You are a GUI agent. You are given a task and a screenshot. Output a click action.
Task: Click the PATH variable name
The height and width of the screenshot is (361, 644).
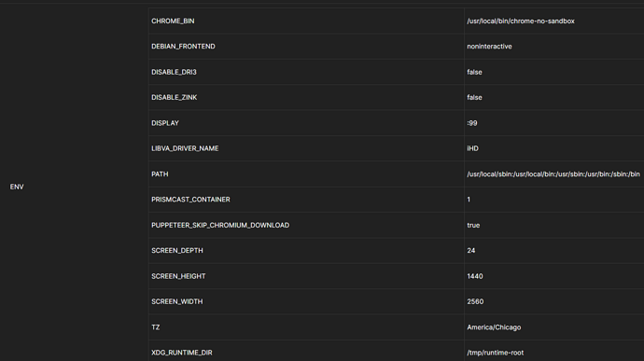pos(160,174)
